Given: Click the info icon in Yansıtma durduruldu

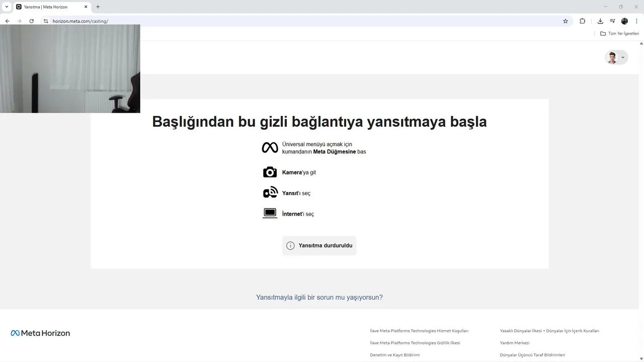Looking at the screenshot, I should (x=290, y=246).
